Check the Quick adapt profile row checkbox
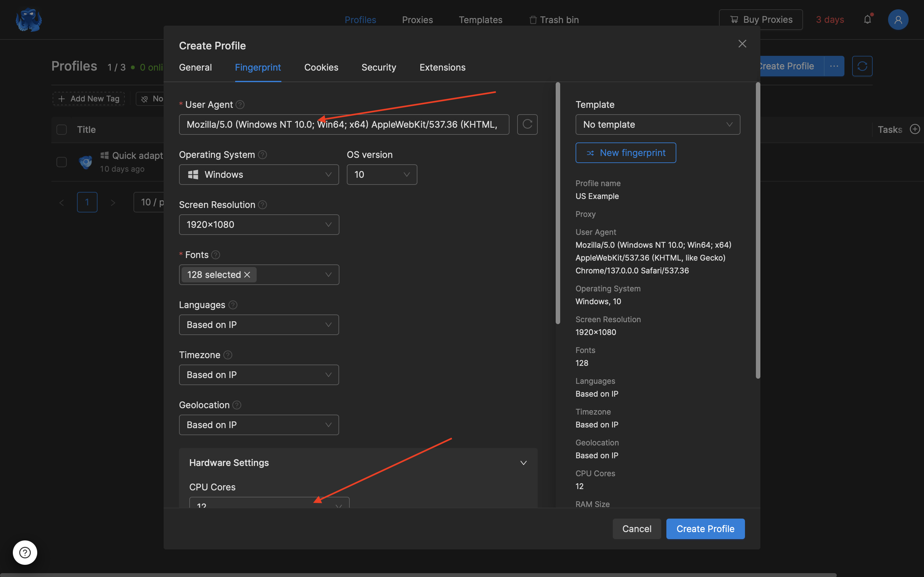Screen dimensions: 924x577 (x=61, y=162)
